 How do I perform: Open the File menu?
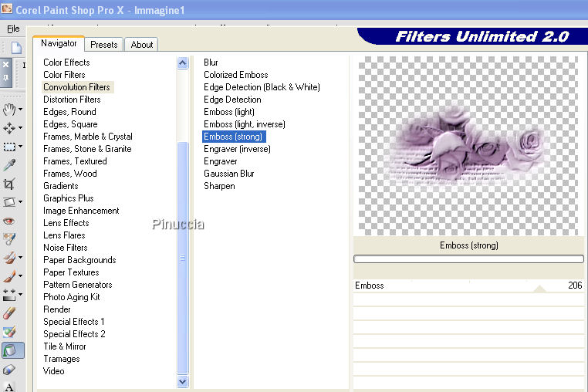click(13, 29)
